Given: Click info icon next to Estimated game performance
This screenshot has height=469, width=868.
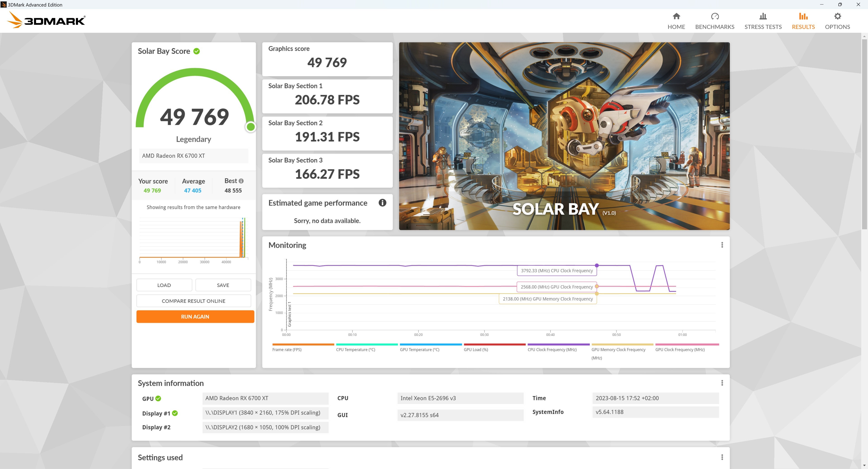Looking at the screenshot, I should 382,203.
